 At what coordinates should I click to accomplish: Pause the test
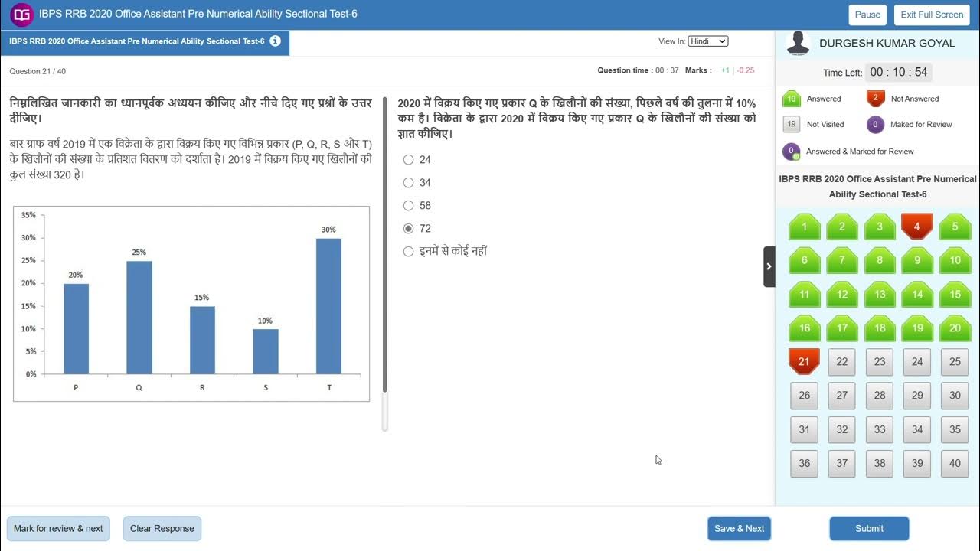pyautogui.click(x=867, y=15)
